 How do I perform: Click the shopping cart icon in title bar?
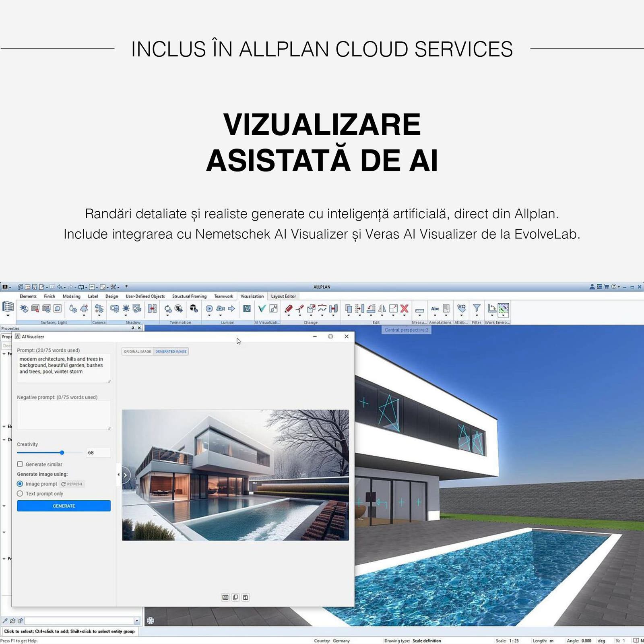click(x=606, y=287)
